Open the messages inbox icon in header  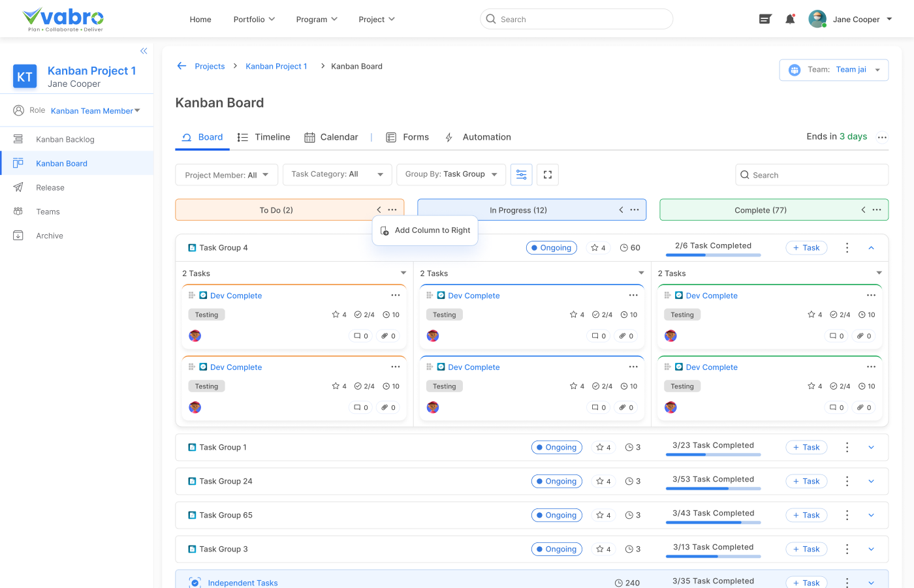pos(765,20)
